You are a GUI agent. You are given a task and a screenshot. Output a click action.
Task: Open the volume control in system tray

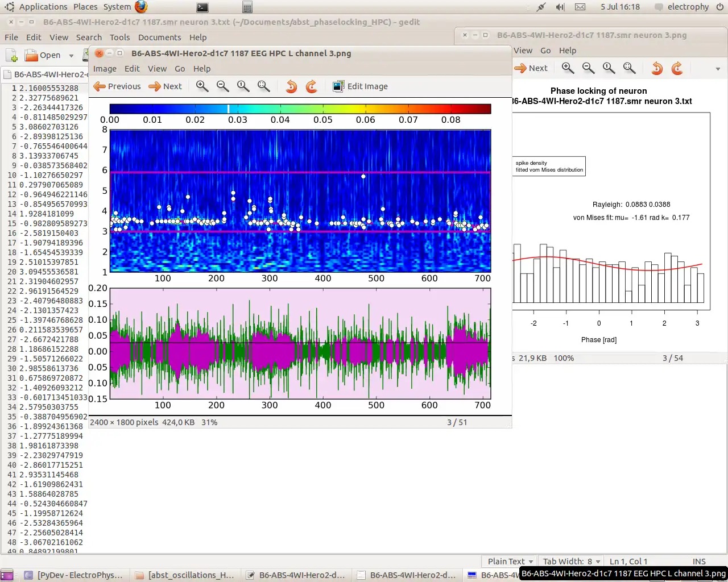coord(560,7)
